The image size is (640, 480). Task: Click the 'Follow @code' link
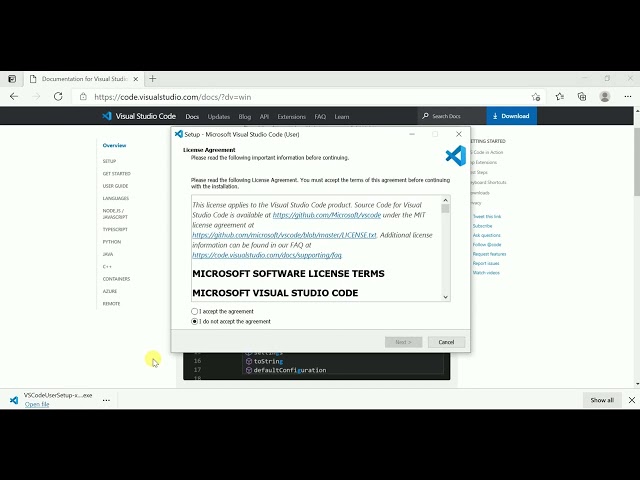[x=487, y=245]
